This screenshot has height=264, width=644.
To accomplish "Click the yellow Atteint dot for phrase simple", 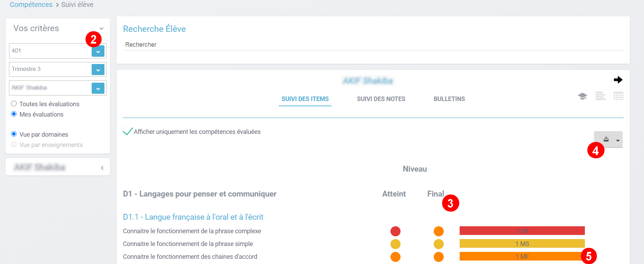I will (x=395, y=244).
